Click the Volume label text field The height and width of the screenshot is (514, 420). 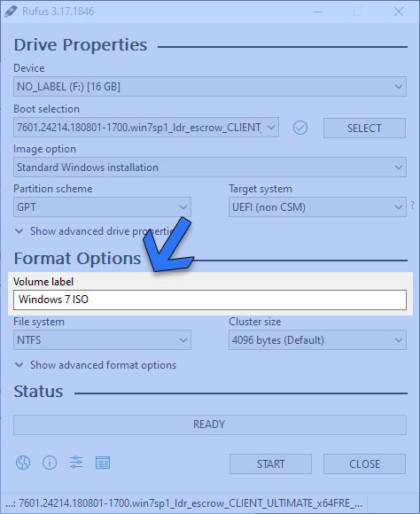coord(210,300)
